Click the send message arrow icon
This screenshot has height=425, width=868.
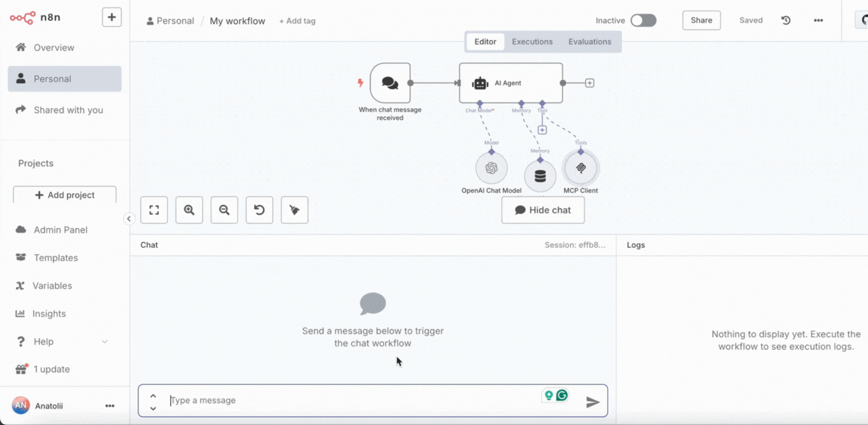click(x=593, y=402)
